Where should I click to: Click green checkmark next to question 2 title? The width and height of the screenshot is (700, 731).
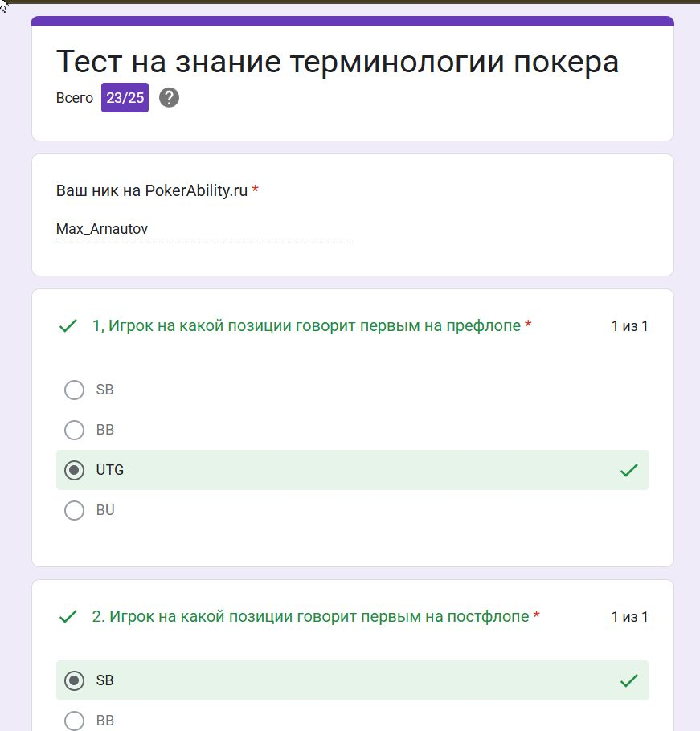[x=68, y=617]
